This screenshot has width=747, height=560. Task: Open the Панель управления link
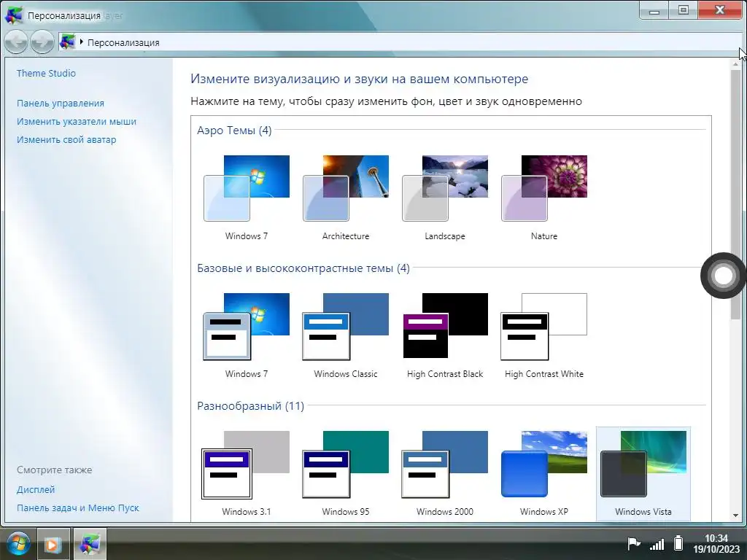61,104
